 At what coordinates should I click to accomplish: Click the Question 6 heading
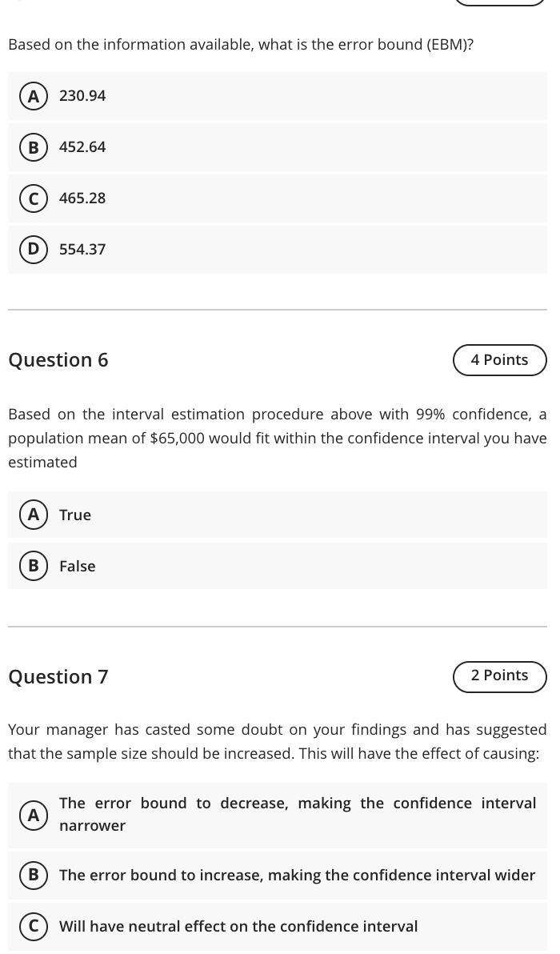58,359
